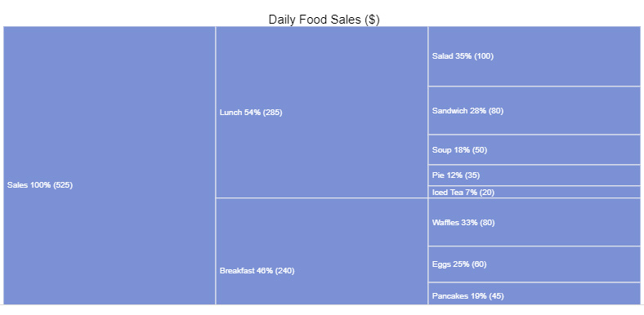
Task: Click the Soup 18% (50) cell
Action: tap(534, 149)
